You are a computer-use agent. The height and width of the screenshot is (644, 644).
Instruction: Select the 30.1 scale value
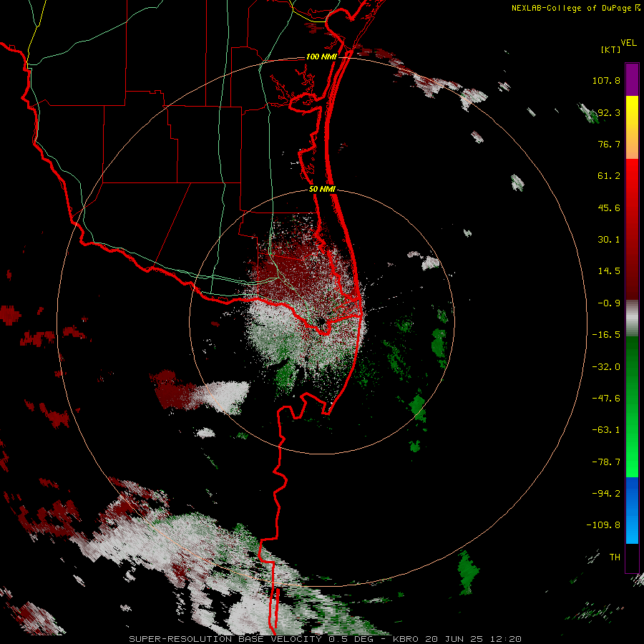pyautogui.click(x=609, y=240)
